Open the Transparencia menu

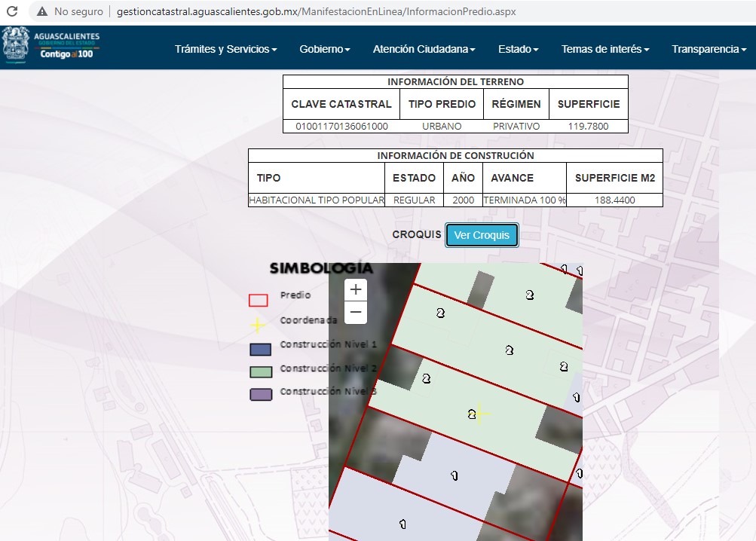709,49
